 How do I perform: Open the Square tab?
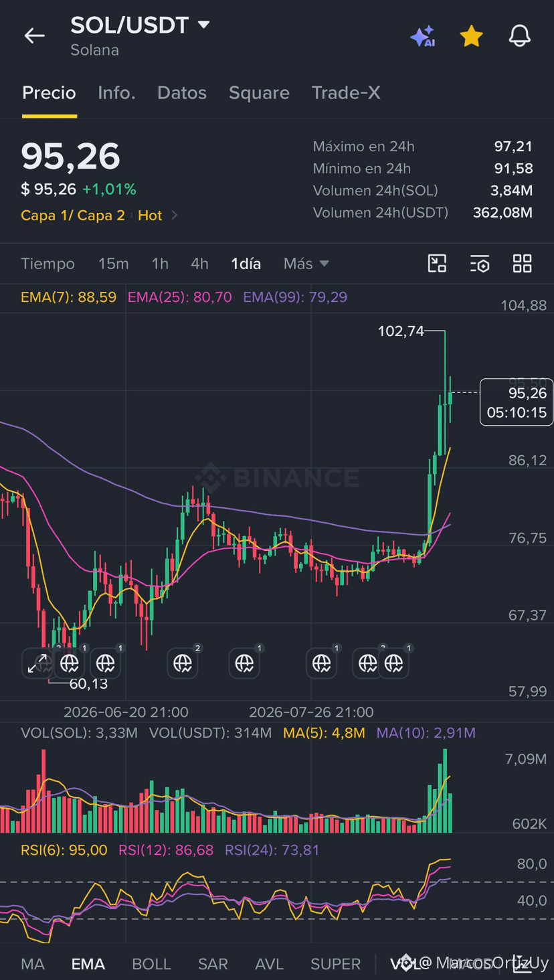(259, 93)
